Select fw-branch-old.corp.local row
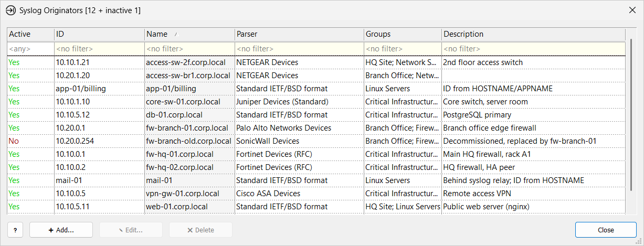 point(316,141)
